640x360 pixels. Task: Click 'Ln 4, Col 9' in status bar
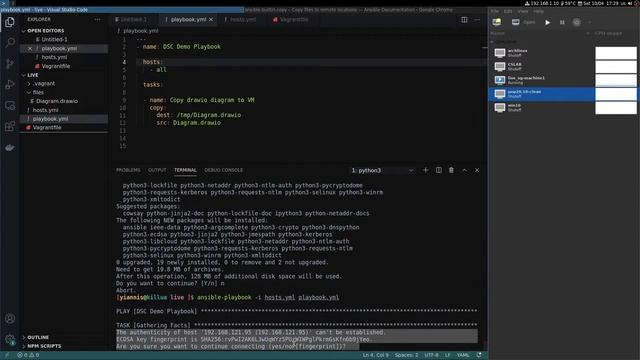tap(376, 355)
